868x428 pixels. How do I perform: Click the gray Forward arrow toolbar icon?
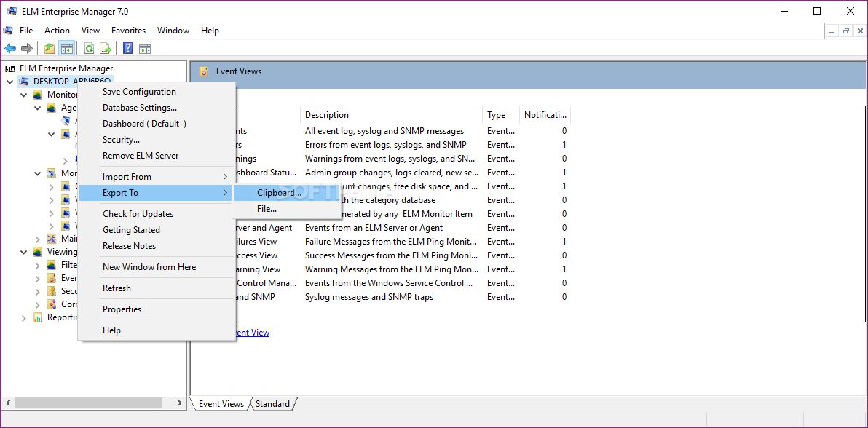pyautogui.click(x=26, y=49)
